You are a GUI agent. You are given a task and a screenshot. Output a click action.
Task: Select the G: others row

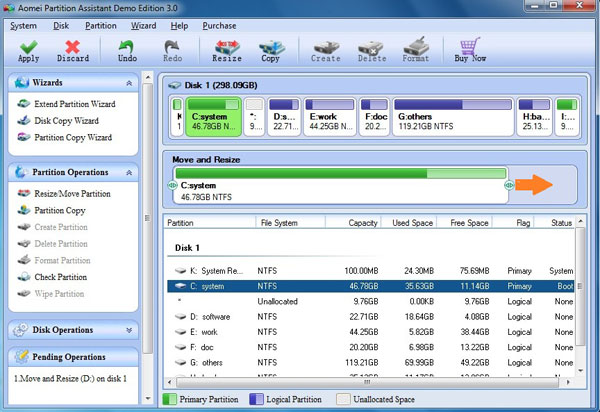370,363
